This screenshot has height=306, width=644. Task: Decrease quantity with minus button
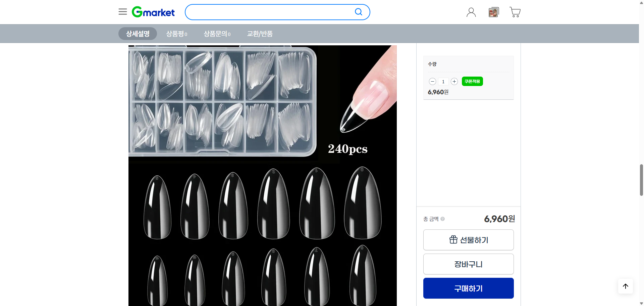[433, 82]
